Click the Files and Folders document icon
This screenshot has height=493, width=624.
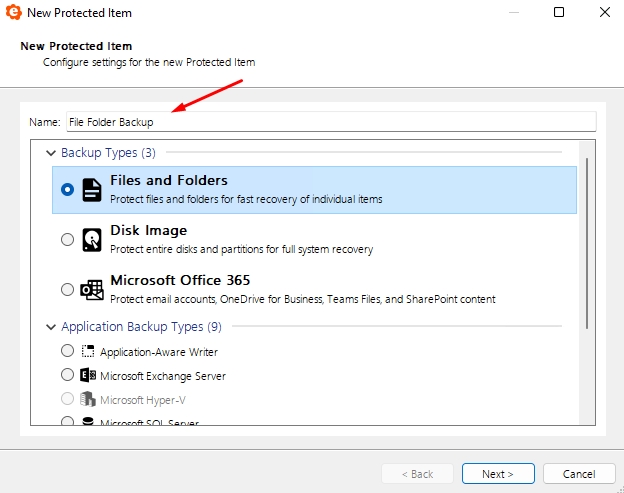click(92, 190)
